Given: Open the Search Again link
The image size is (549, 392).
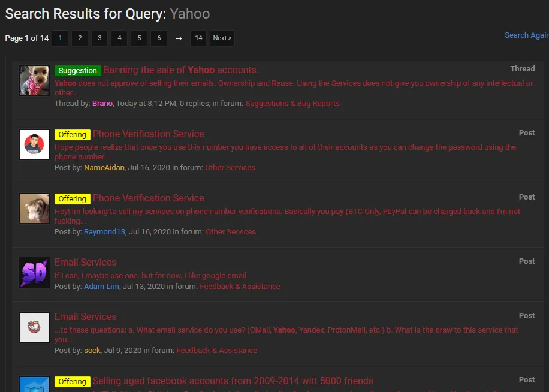Looking at the screenshot, I should (x=527, y=35).
